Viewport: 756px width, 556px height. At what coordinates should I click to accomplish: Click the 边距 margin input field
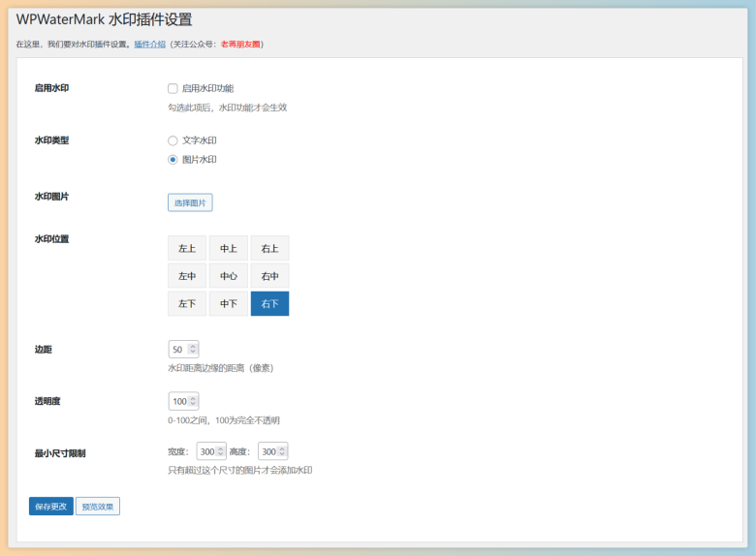tap(183, 350)
